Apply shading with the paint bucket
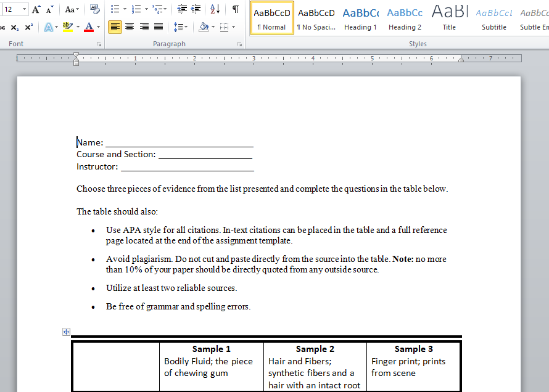Viewport: 549px width, 392px height. pyautogui.click(x=204, y=27)
